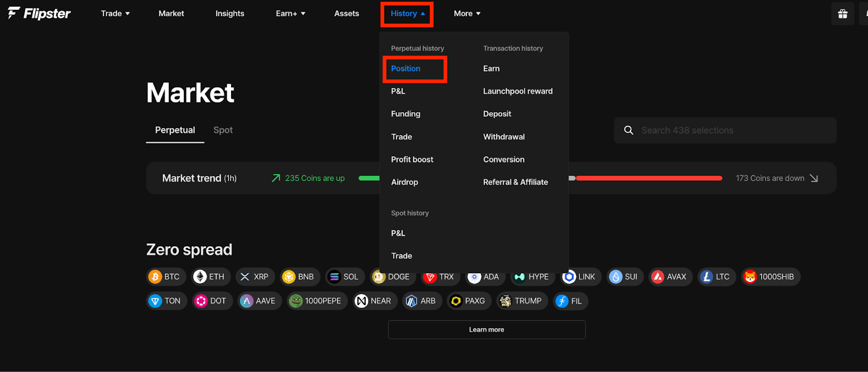Open the Insights nav item
This screenshot has width=868, height=372.
pyautogui.click(x=230, y=14)
